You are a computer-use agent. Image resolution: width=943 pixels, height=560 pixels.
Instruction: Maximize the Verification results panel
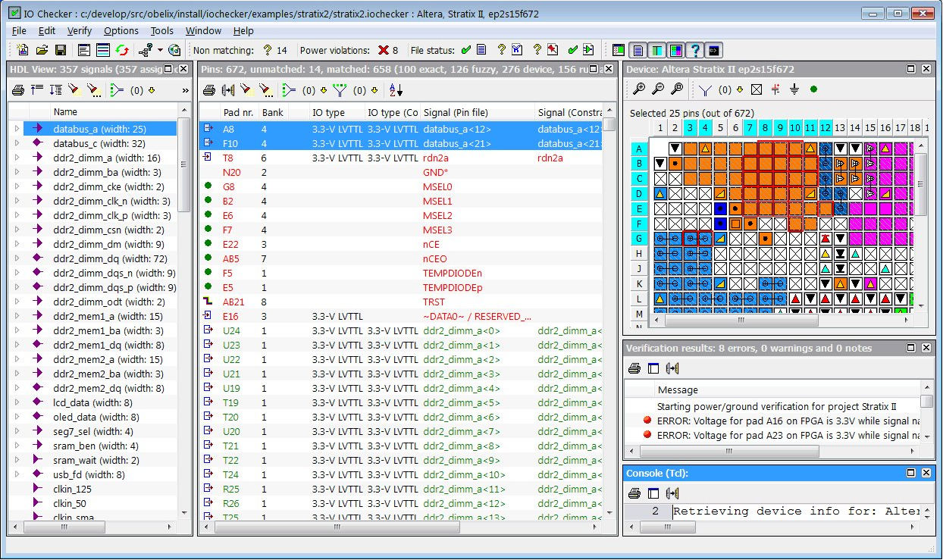pos(912,348)
